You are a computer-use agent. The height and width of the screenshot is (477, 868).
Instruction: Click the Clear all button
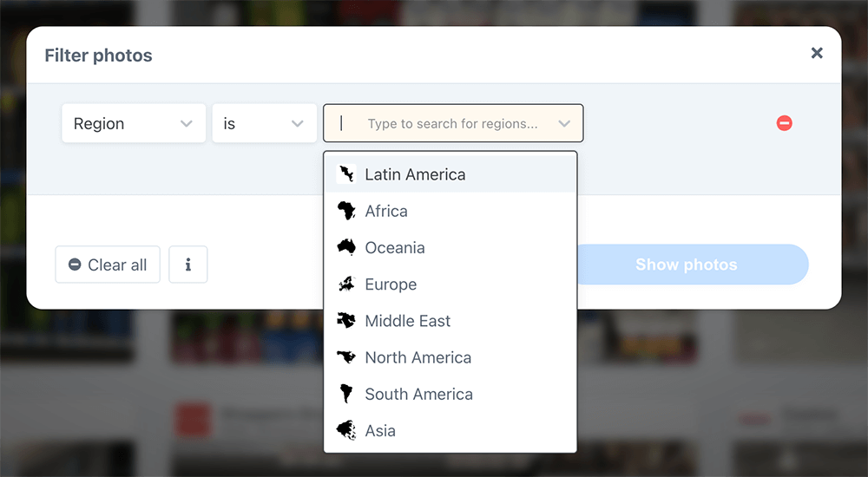click(108, 265)
